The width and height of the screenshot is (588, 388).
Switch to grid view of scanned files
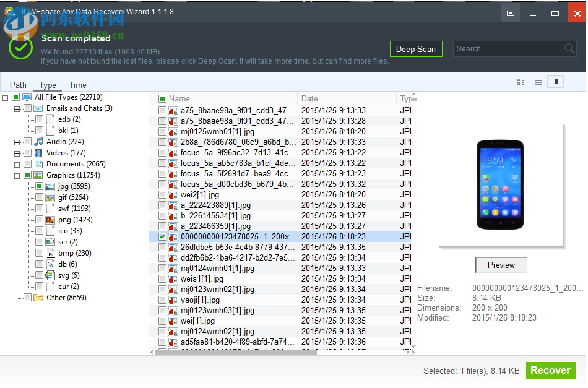pos(521,81)
